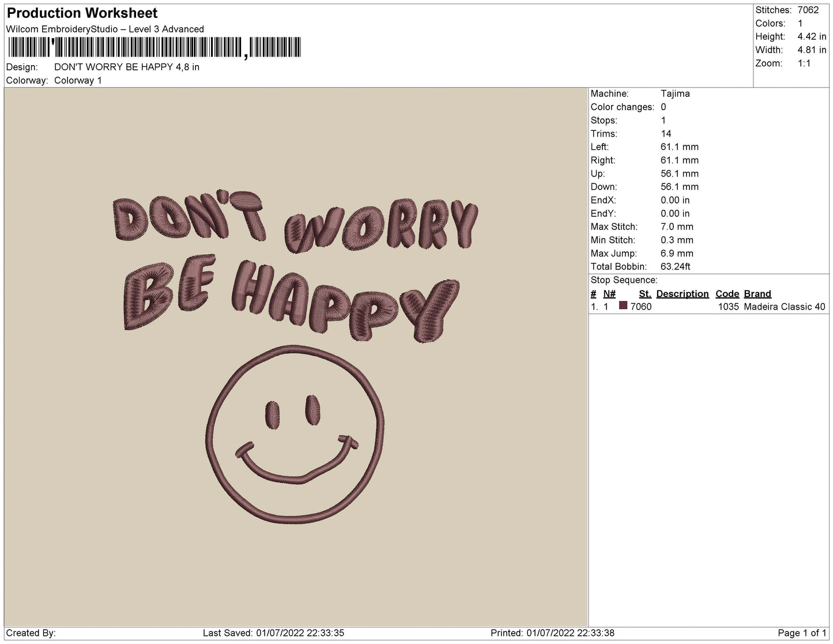Click the Up value 56.1 mm
This screenshot has height=644, width=833.
click(680, 173)
